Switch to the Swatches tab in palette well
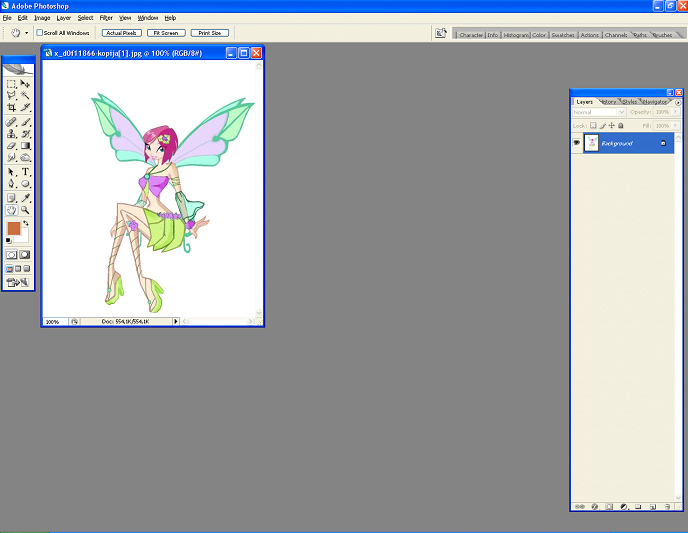This screenshot has width=688, height=533. coord(563,35)
